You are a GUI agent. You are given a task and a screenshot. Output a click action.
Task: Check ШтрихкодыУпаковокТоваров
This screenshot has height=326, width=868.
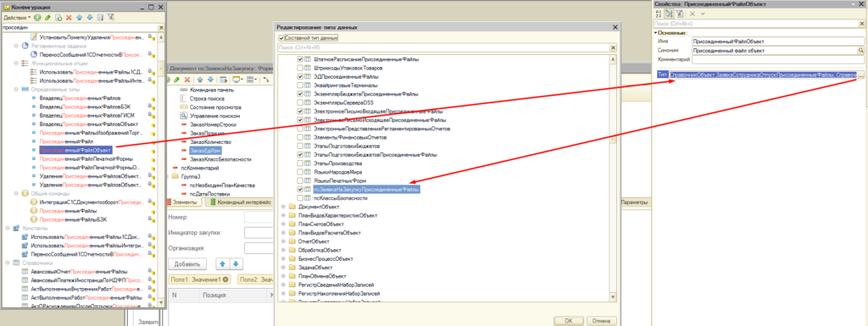tap(301, 68)
